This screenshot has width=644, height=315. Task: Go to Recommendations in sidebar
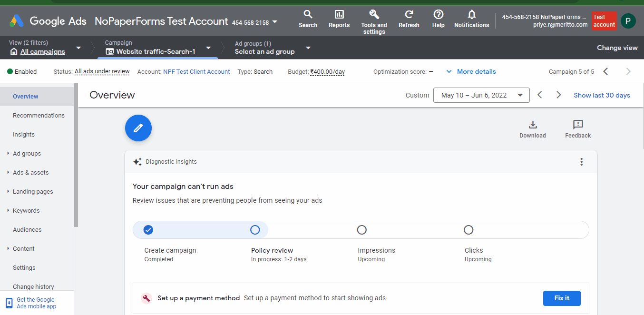click(39, 115)
